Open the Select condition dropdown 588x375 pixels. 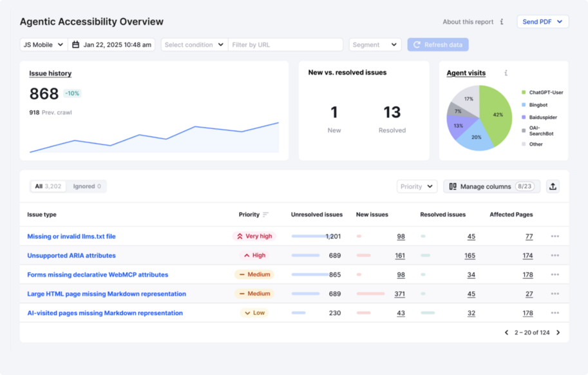tap(194, 44)
